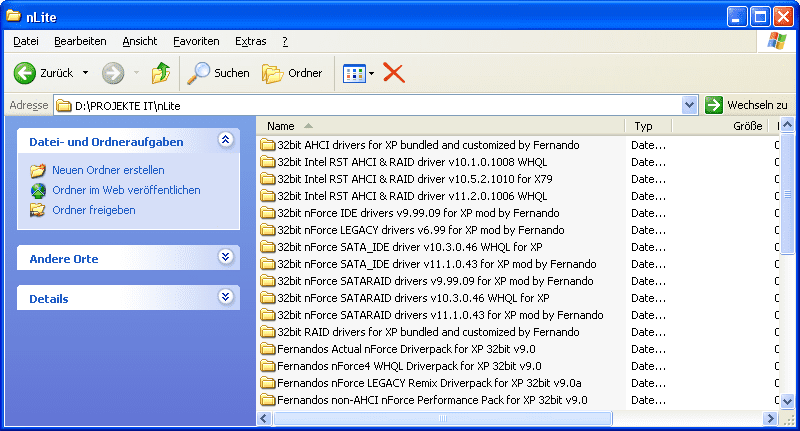Click the nLite folder icon in title bar
This screenshot has width=800, height=431.
(14, 16)
